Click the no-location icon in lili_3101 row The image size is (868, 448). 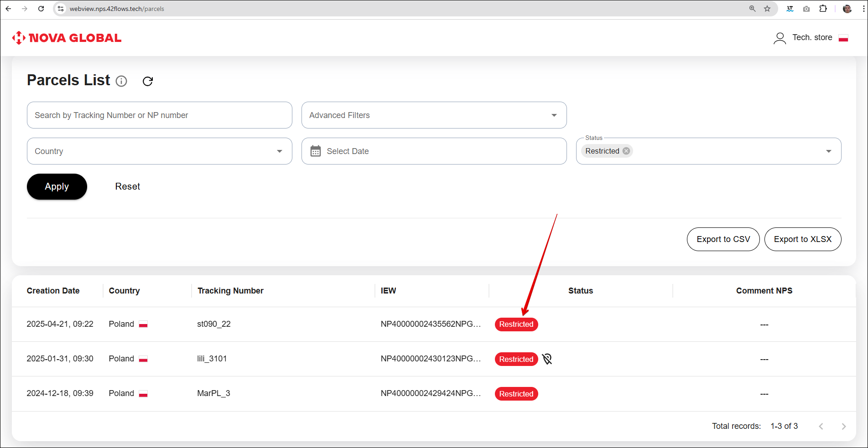click(547, 359)
